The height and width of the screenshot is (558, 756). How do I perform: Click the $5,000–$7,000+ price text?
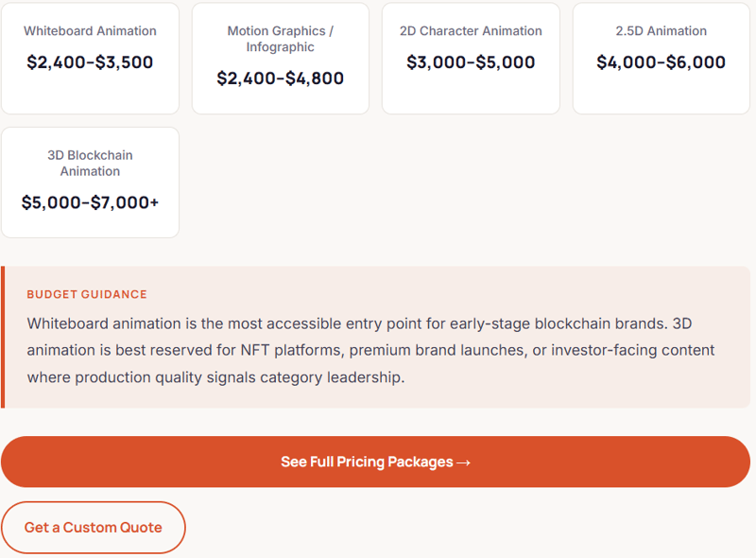(90, 202)
